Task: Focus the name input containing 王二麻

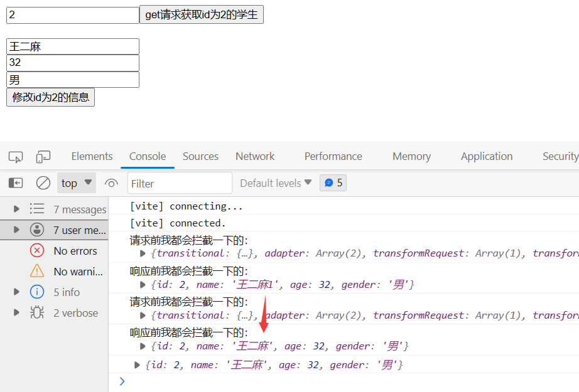Action: coord(73,46)
